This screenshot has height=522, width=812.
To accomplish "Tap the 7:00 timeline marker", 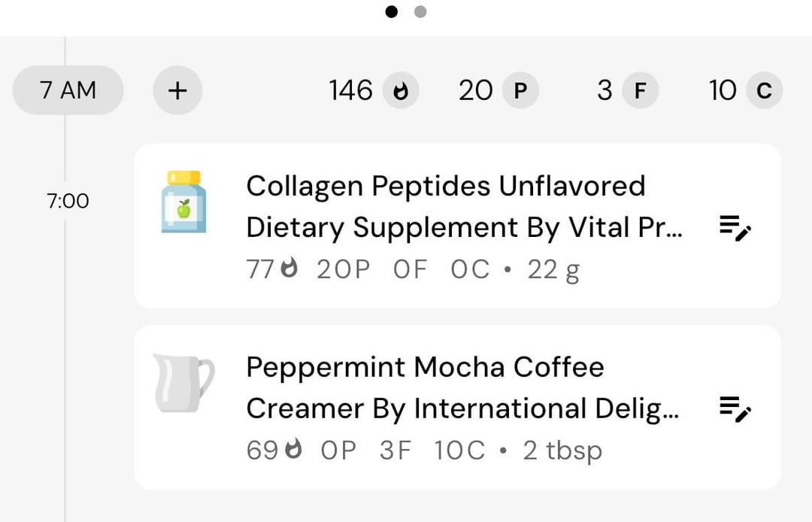I will (68, 201).
